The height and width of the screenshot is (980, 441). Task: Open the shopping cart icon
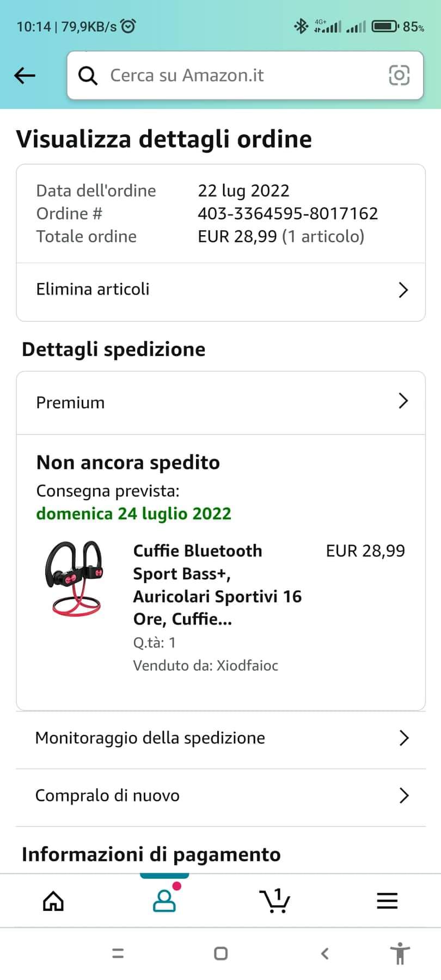tap(275, 901)
